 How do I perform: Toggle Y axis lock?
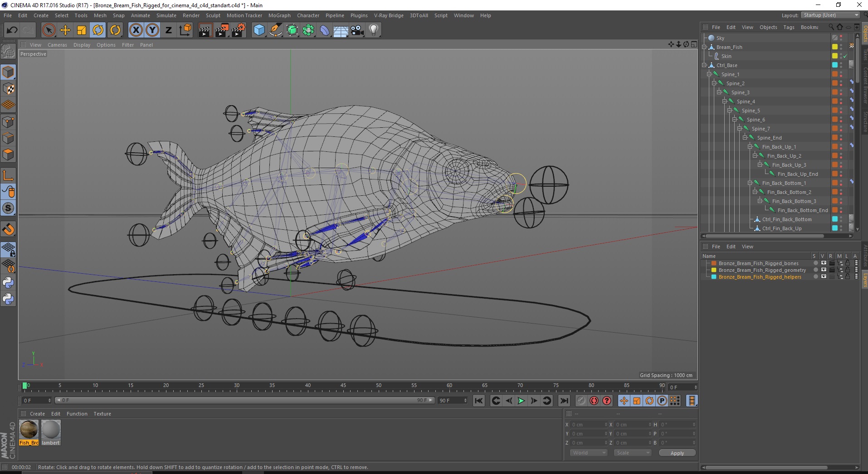pos(152,30)
